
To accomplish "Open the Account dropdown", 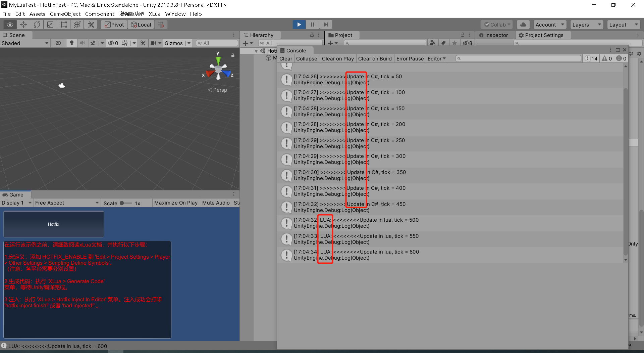I will (550, 25).
